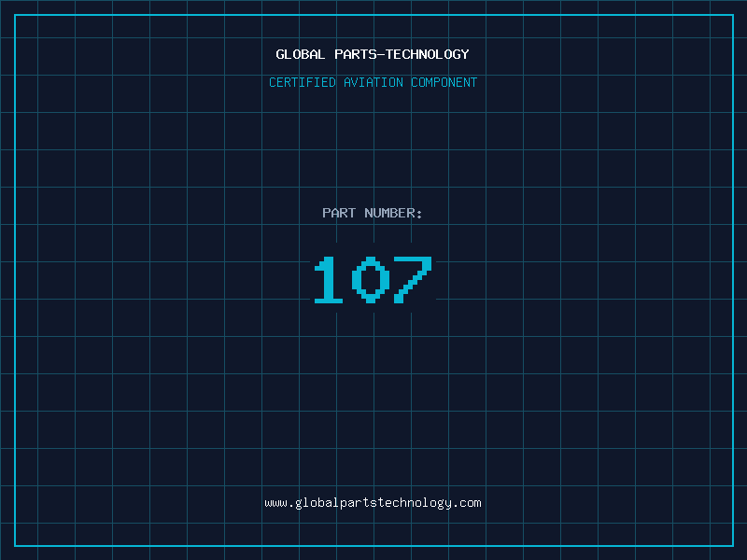Click the digit 0 in the part number
Image resolution: width=747 pixels, height=560 pixels.
click(x=371, y=280)
